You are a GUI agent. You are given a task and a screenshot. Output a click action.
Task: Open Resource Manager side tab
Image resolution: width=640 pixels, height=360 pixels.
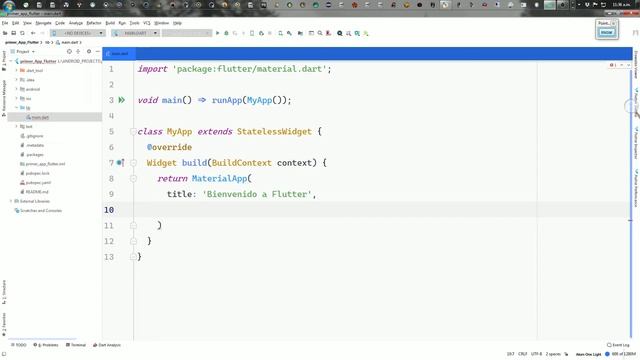tap(4, 98)
